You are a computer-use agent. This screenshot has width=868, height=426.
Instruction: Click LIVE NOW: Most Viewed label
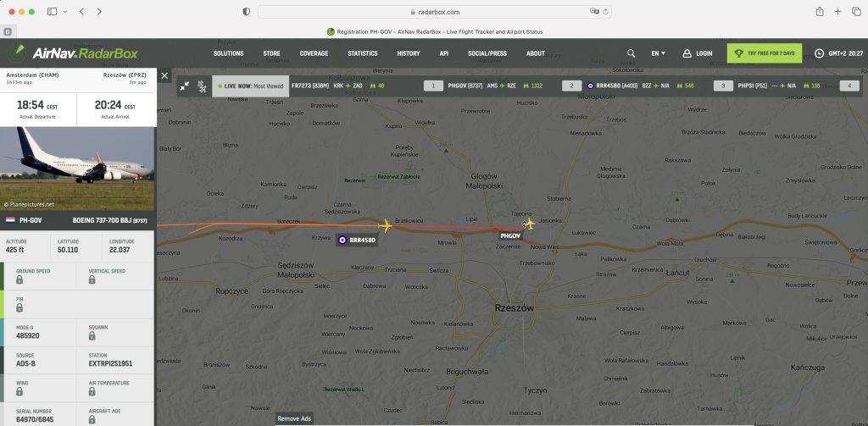[251, 86]
